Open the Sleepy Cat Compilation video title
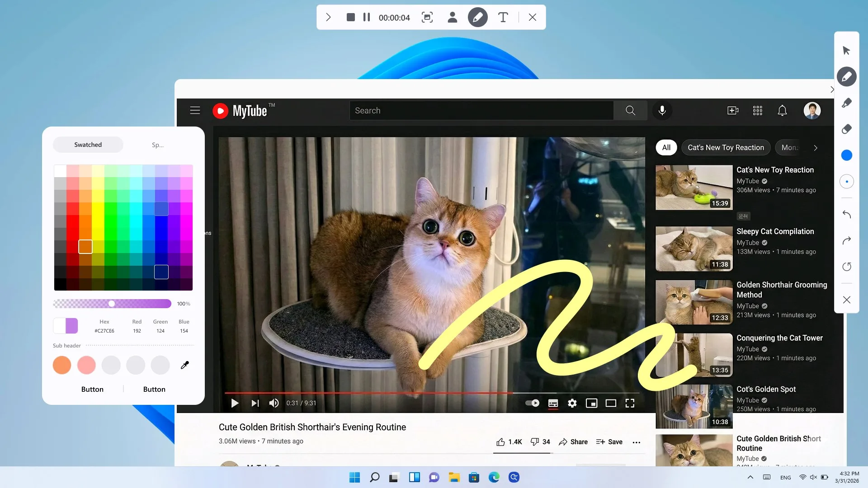Screen dimensions: 868x488 tap(775, 231)
